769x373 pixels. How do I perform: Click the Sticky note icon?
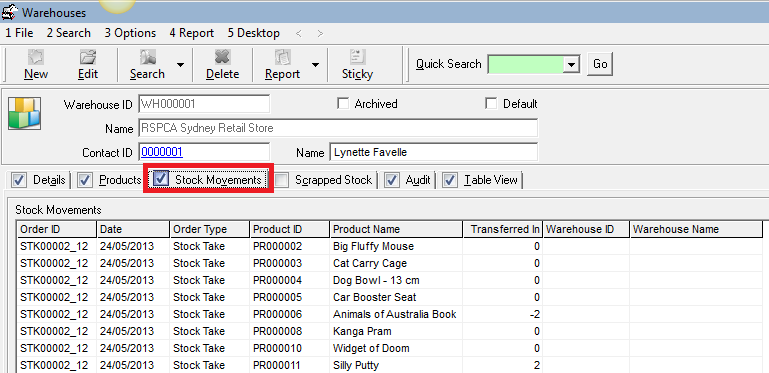[x=357, y=57]
